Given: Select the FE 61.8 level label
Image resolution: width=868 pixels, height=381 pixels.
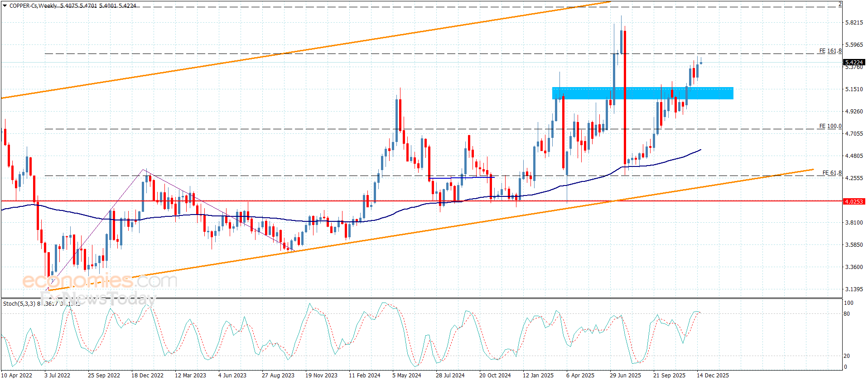Looking at the screenshot, I should click(832, 173).
